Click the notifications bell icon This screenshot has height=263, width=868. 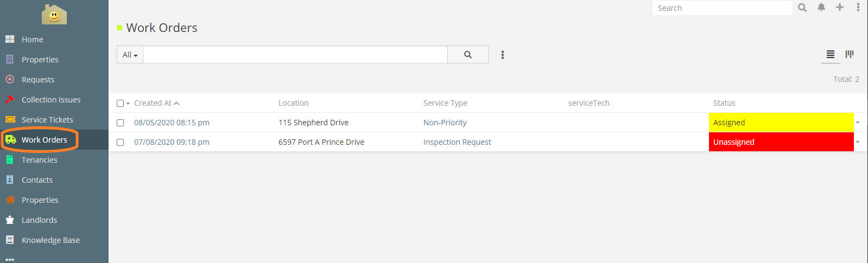(x=821, y=8)
